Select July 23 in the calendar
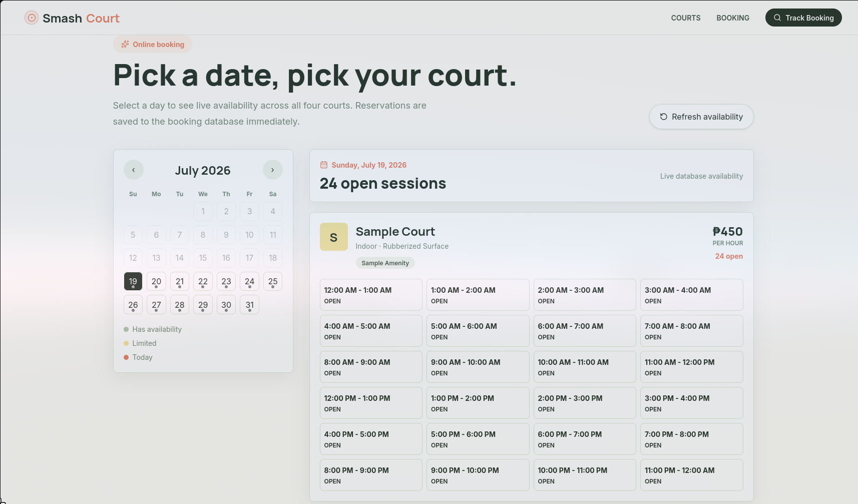Viewport: 858px width, 504px height. coord(226,281)
